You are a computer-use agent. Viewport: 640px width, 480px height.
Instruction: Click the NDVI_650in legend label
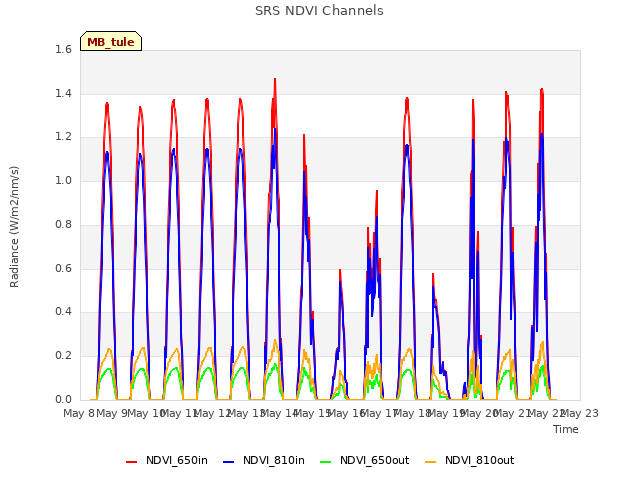click(x=177, y=460)
